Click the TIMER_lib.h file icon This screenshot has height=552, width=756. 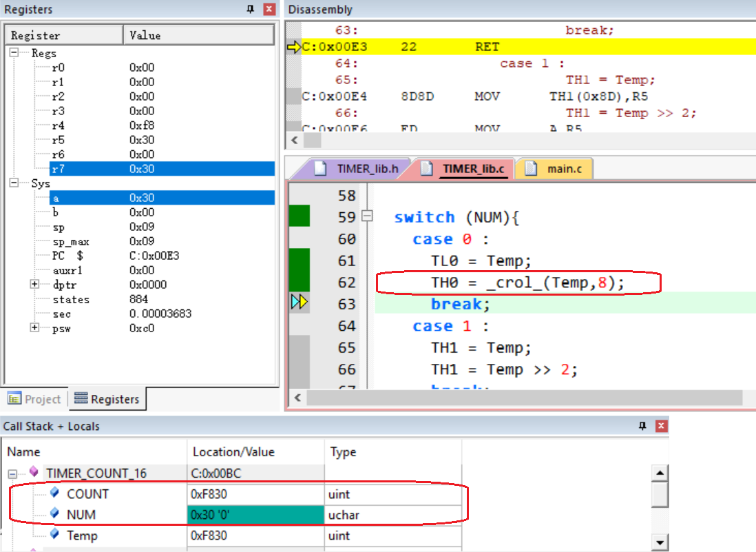pyautogui.click(x=320, y=168)
